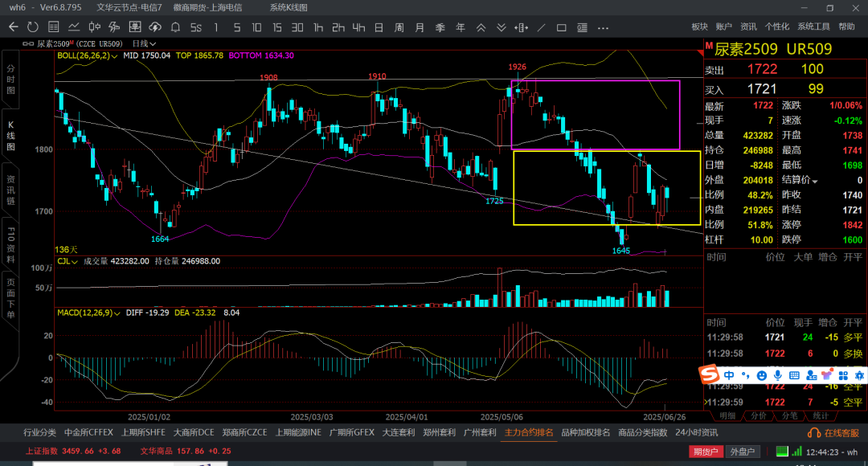
Task: Expand the 日线 period dropdown
Action: tap(144, 43)
